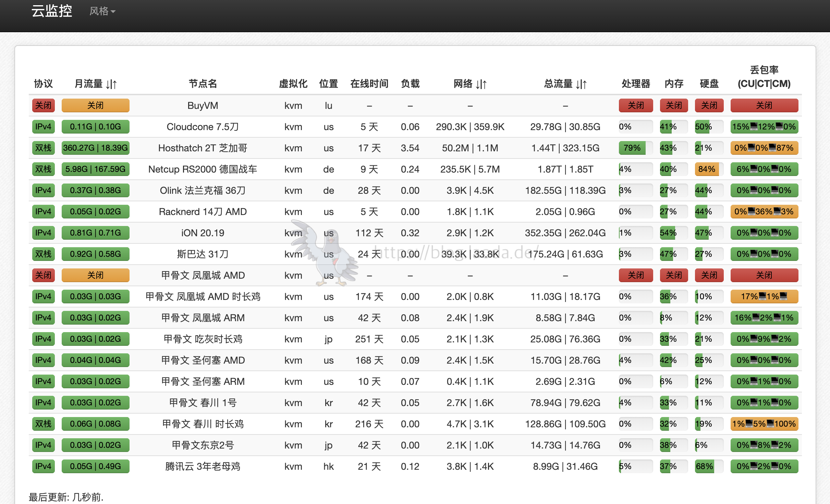The width and height of the screenshot is (830, 504).
Task: Sort by the 总流量 column header
Action: (x=565, y=84)
